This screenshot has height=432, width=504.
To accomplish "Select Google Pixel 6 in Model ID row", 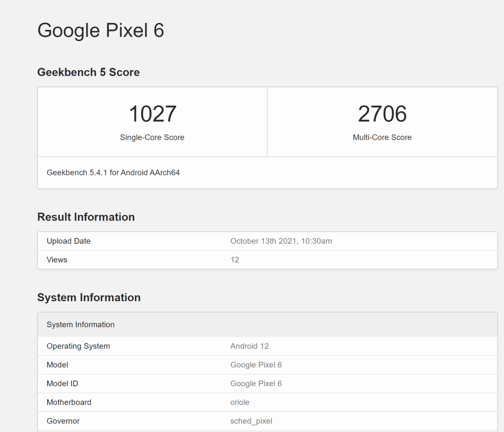I will (x=256, y=383).
